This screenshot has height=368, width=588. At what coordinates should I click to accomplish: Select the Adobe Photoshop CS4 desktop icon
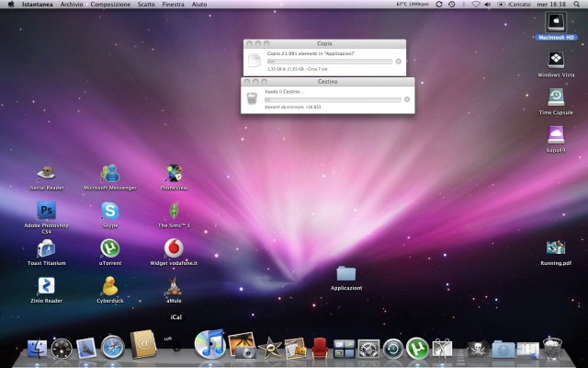[x=46, y=211]
